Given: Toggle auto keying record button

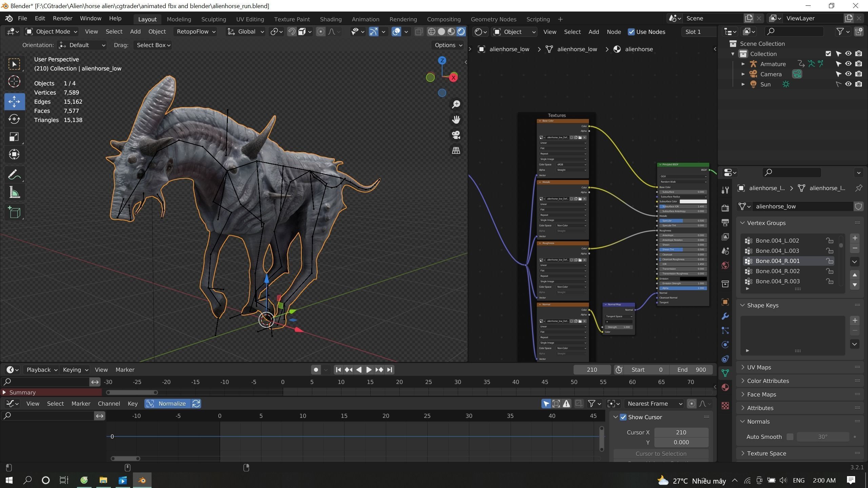Looking at the screenshot, I should (316, 370).
